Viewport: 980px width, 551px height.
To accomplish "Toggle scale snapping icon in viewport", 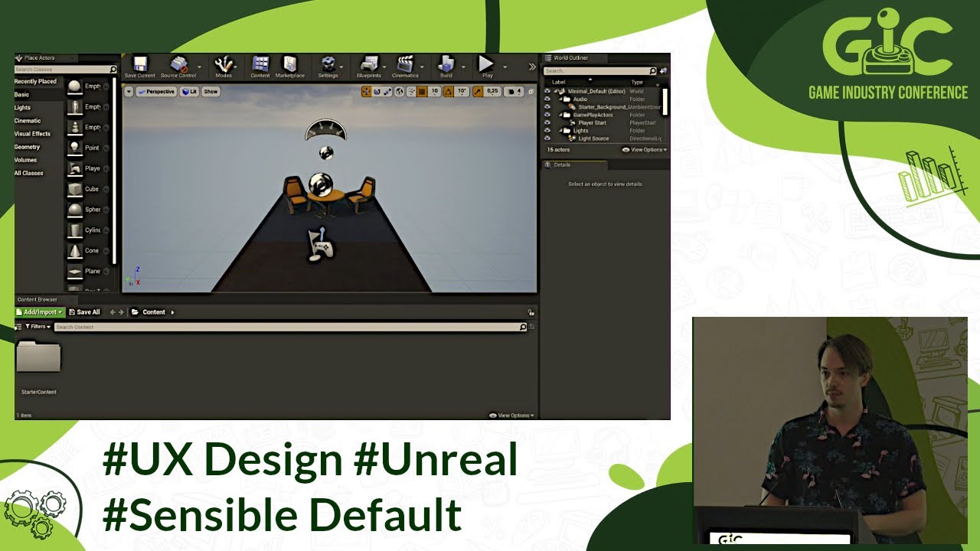I will tap(478, 92).
